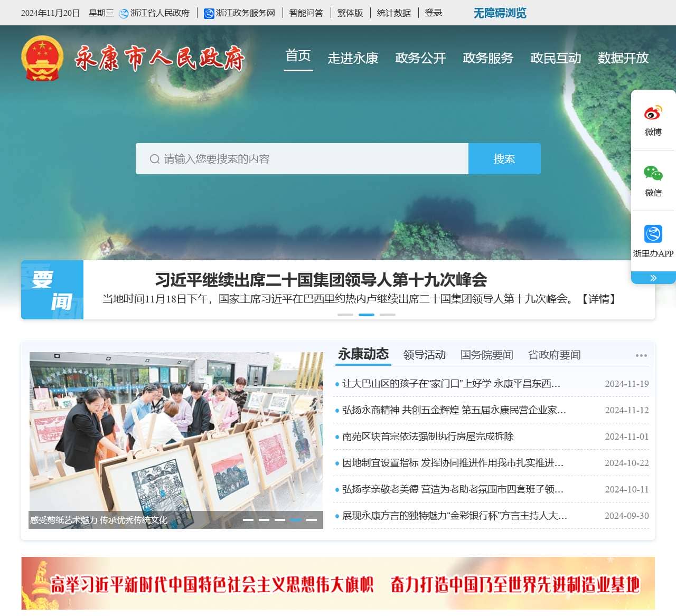Click the date 2024-10-11 text
The height and width of the screenshot is (616, 676).
click(x=627, y=489)
